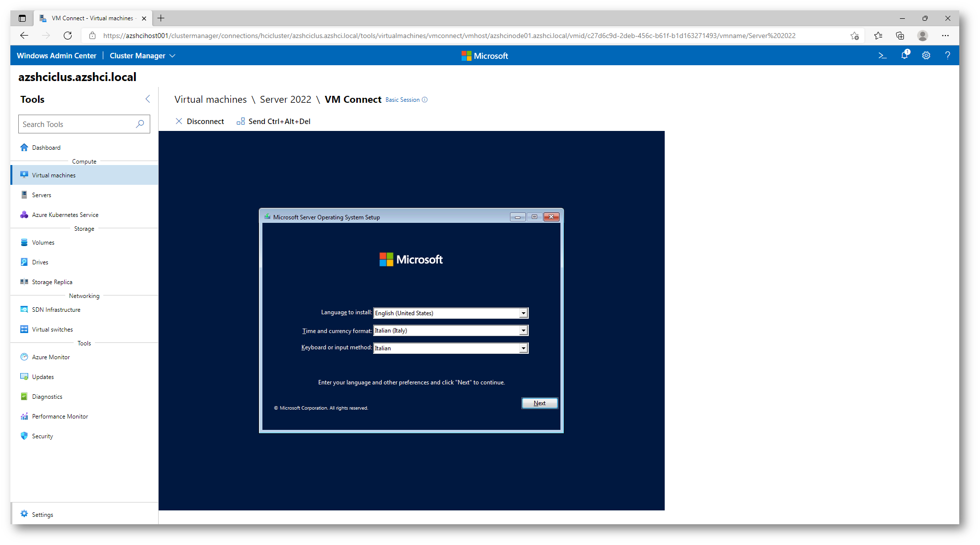Image resolution: width=980 pixels, height=545 pixels.
Task: Open Performance Monitor in sidebar
Action: pyautogui.click(x=60, y=417)
